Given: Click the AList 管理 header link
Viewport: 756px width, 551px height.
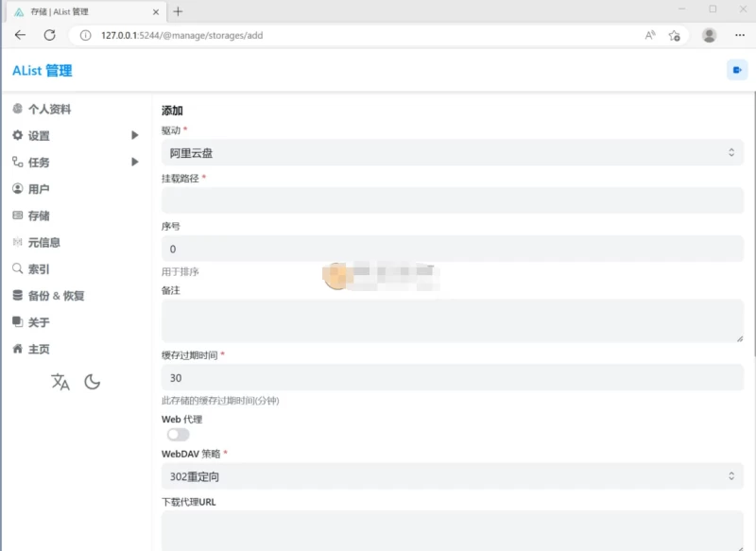Looking at the screenshot, I should click(x=43, y=69).
